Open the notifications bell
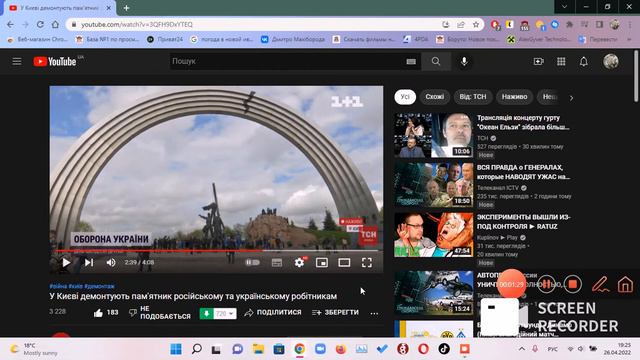Image resolution: width=640 pixels, height=360 pixels. [x=584, y=61]
